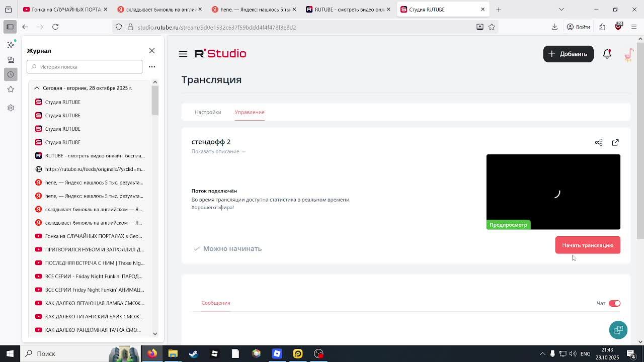Switch to the RUTUBE - смотреть видео browser tab
Screen dimensions: 644x362
coord(348,10)
